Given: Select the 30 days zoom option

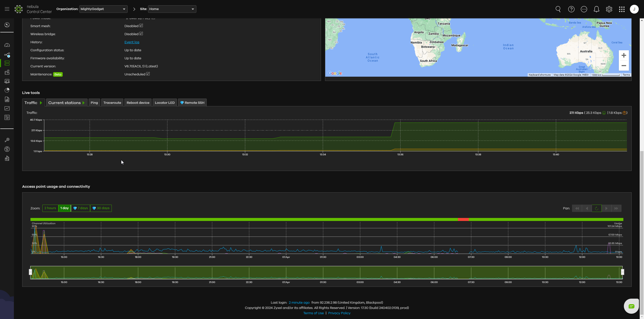Looking at the screenshot, I should click(x=101, y=208).
